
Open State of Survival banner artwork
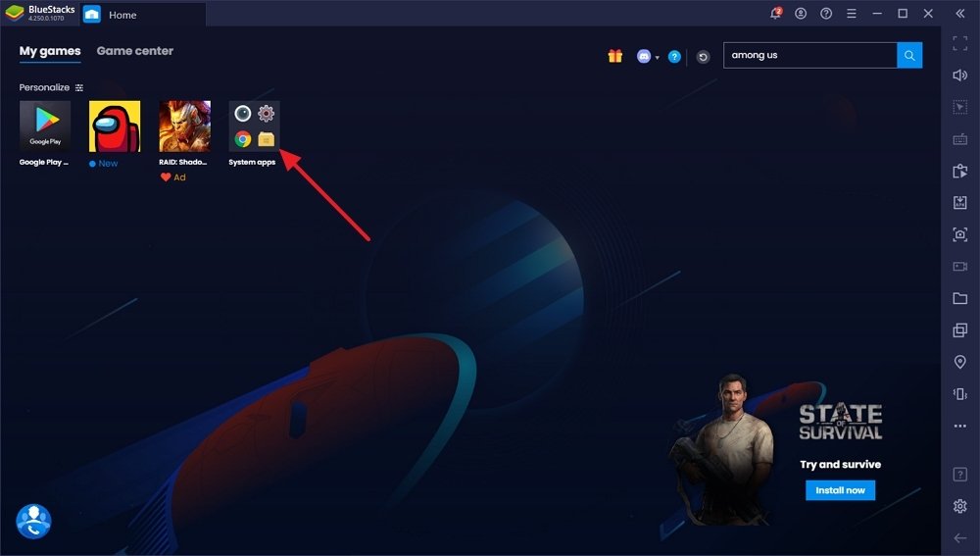tap(725, 449)
